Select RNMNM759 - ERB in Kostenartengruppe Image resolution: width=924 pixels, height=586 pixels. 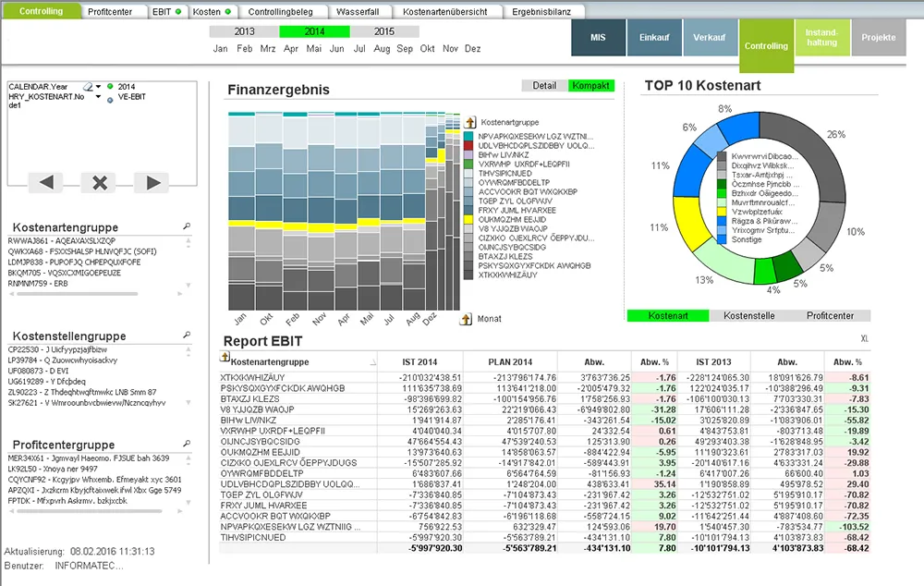pyautogui.click(x=38, y=284)
